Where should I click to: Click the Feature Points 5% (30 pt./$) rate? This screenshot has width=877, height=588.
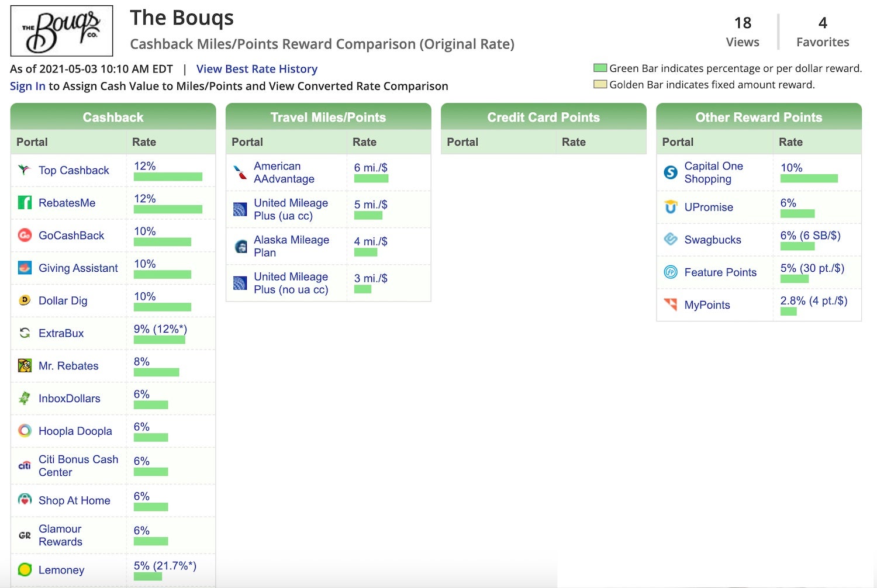point(812,268)
